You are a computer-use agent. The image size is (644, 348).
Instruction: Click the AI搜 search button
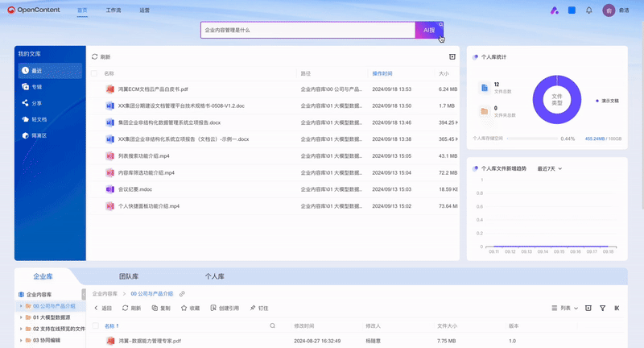point(429,30)
